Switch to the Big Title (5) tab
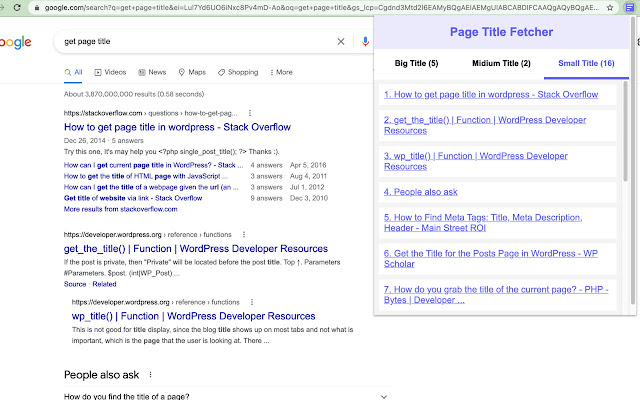The height and width of the screenshot is (400, 640). click(416, 64)
